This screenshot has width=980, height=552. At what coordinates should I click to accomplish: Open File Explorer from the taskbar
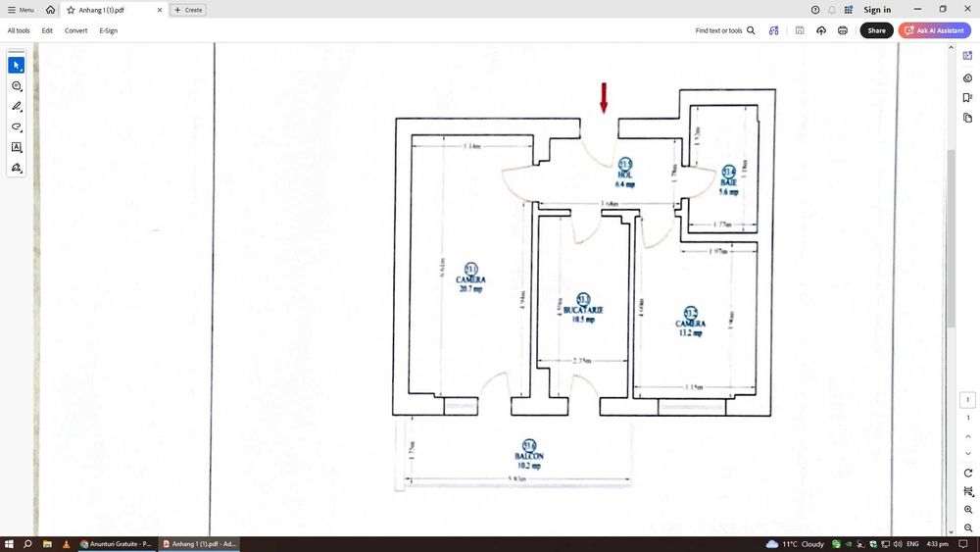(47, 544)
